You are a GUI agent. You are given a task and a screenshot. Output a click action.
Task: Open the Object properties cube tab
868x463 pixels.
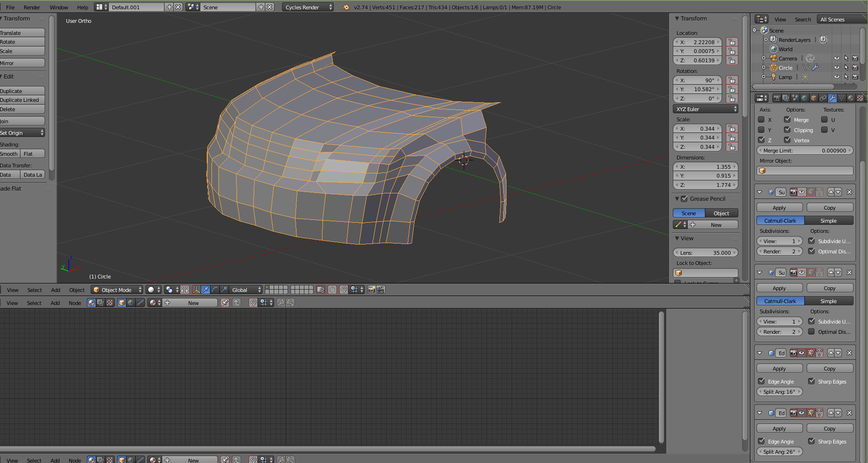pyautogui.click(x=814, y=98)
